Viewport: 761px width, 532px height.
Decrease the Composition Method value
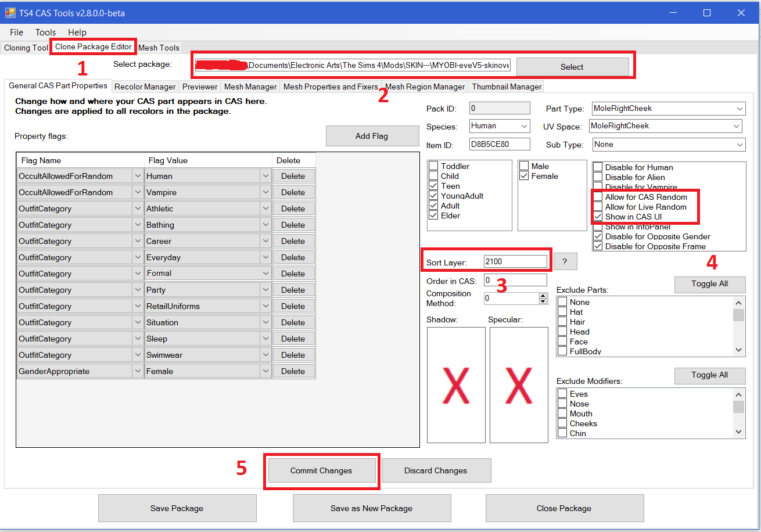(543, 301)
